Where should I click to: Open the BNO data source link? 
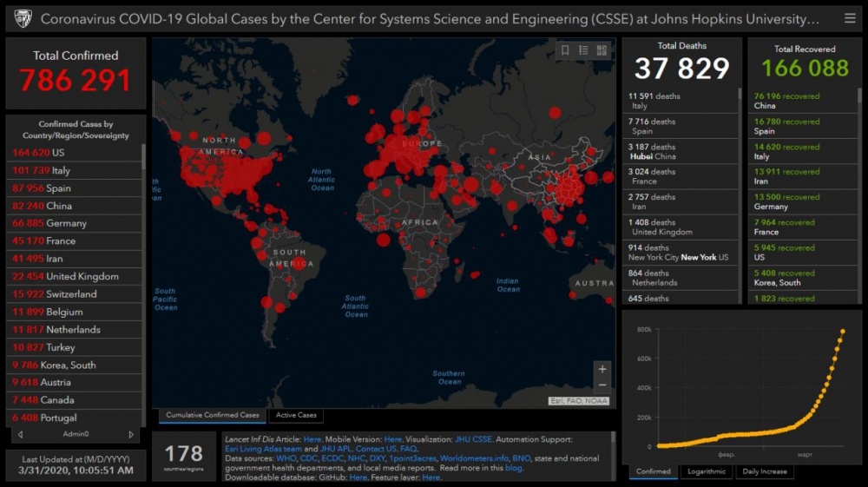pos(522,458)
